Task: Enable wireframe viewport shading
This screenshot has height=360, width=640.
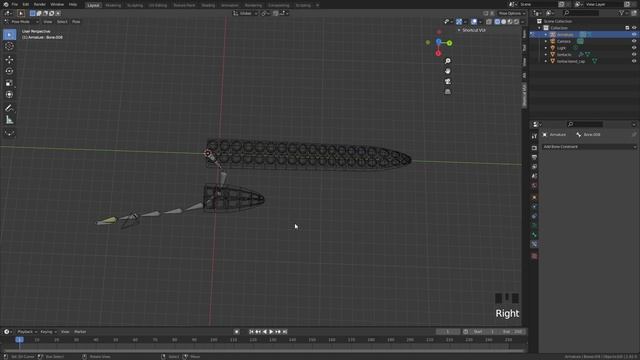Action: (x=497, y=22)
